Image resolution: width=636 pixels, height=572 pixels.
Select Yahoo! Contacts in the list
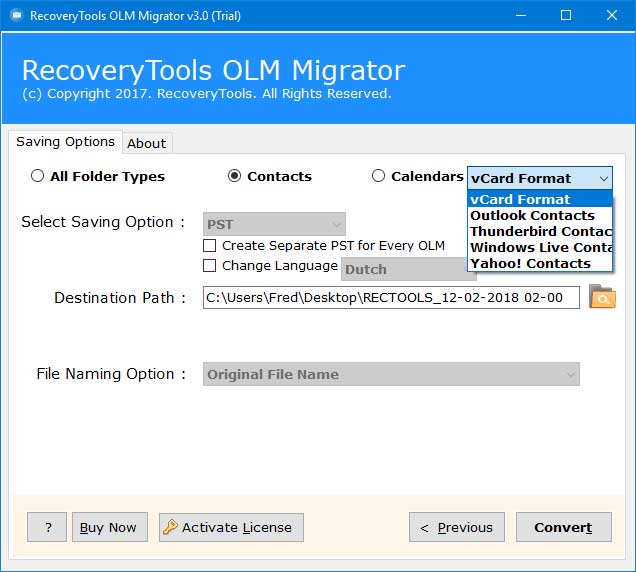pyautogui.click(x=539, y=264)
